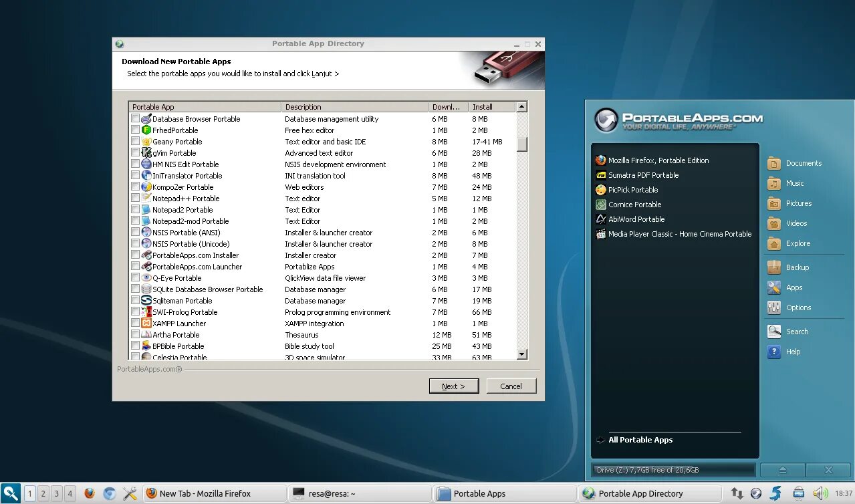Tick the Database Browser Portable checkbox
The width and height of the screenshot is (855, 504).
[x=136, y=119]
